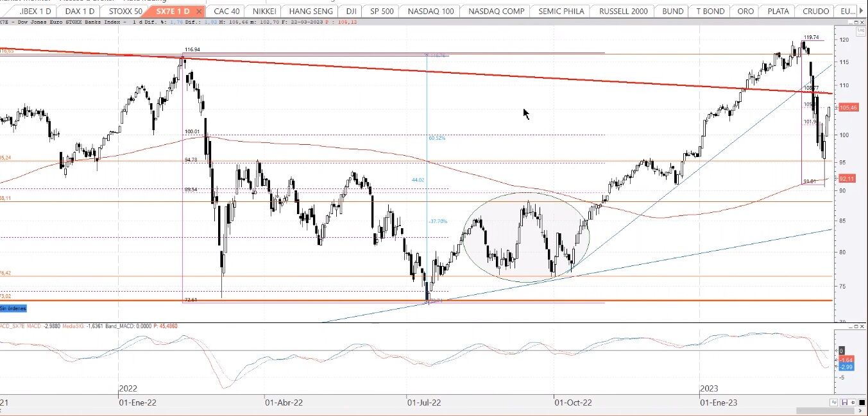Viewport: 868px width, 416px height.
Task: Minimize the MACD indicator panel
Action: click(850, 327)
